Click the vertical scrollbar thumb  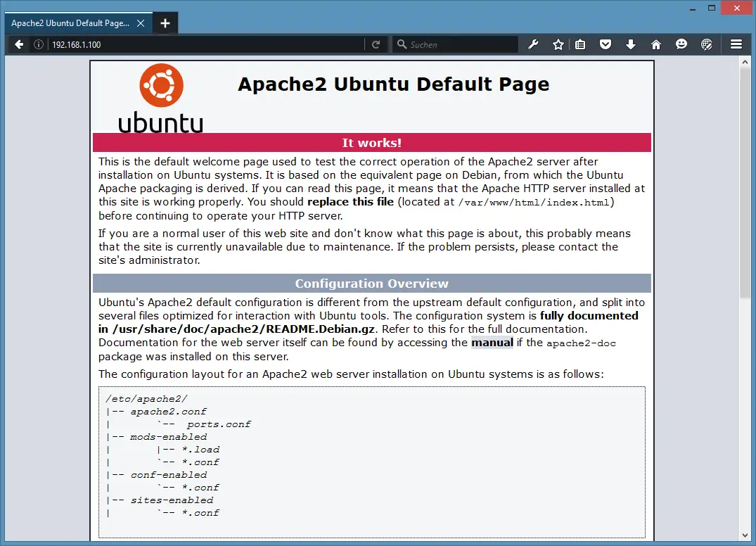[745, 183]
